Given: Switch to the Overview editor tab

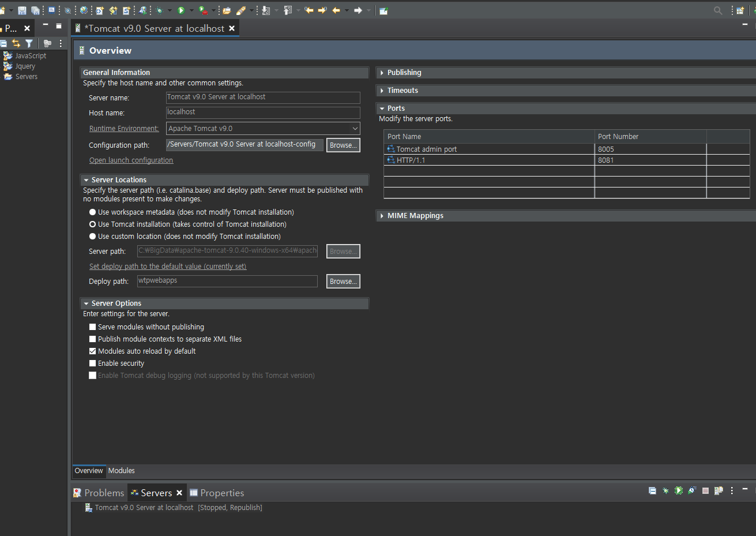Looking at the screenshot, I should point(89,471).
